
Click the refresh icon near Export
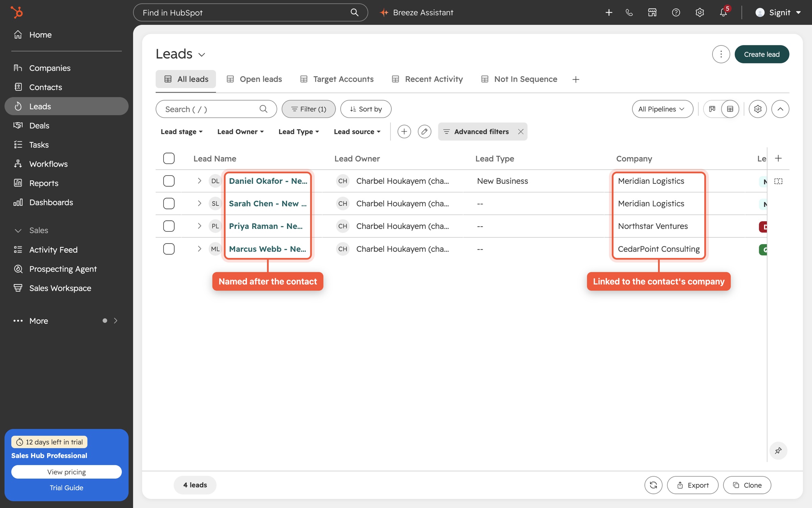[653, 485]
